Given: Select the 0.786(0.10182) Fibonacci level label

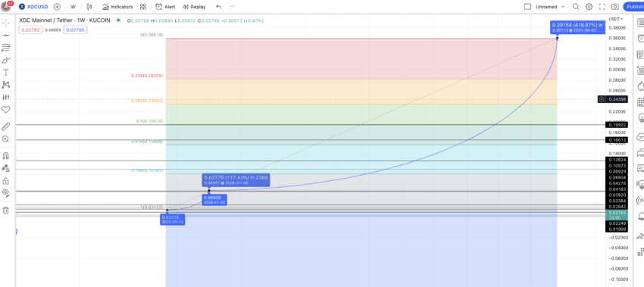Looking at the screenshot, I should 147,170.
